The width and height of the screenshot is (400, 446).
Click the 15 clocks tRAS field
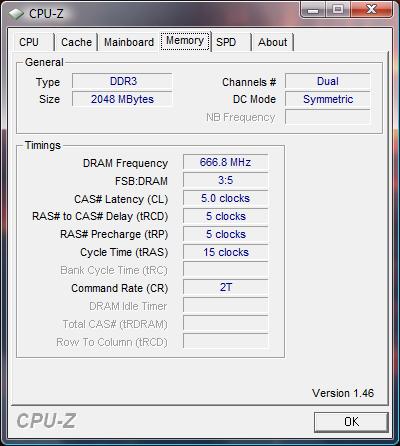(x=226, y=252)
